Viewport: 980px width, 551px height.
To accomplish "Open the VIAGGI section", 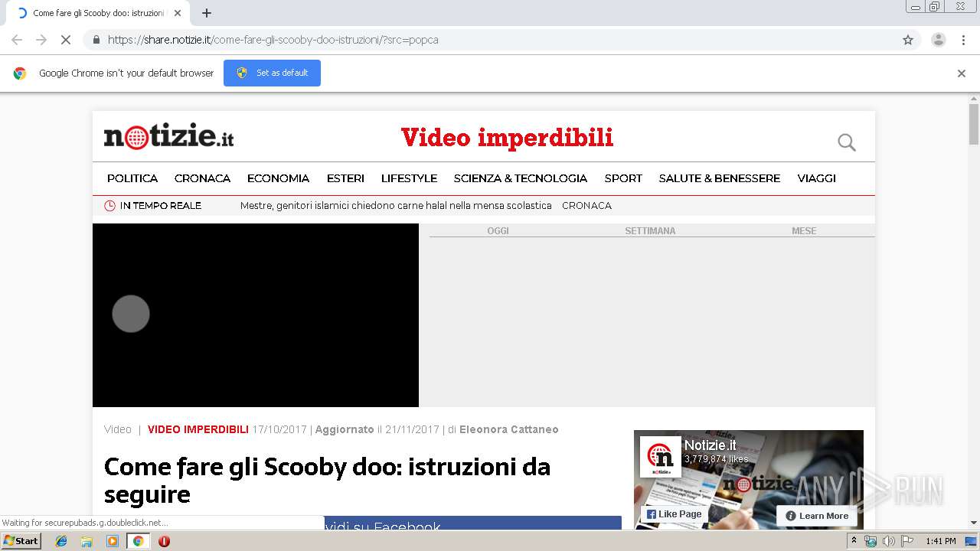I will [816, 178].
